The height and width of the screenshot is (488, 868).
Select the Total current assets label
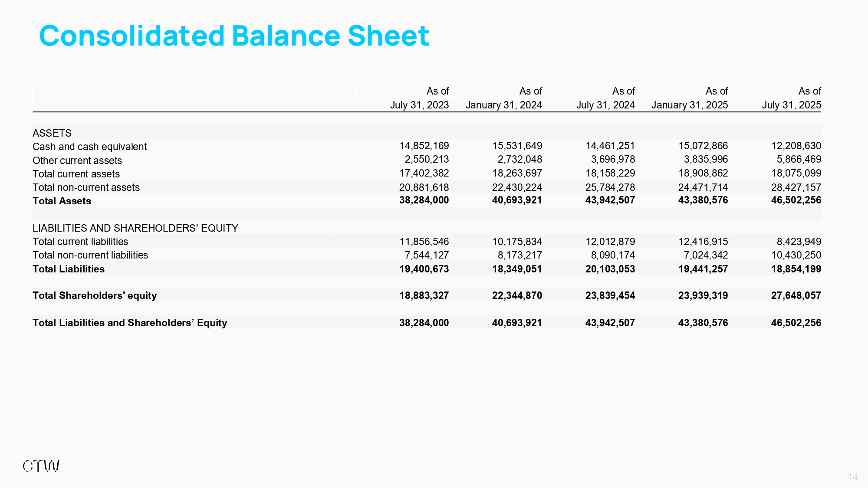click(76, 174)
